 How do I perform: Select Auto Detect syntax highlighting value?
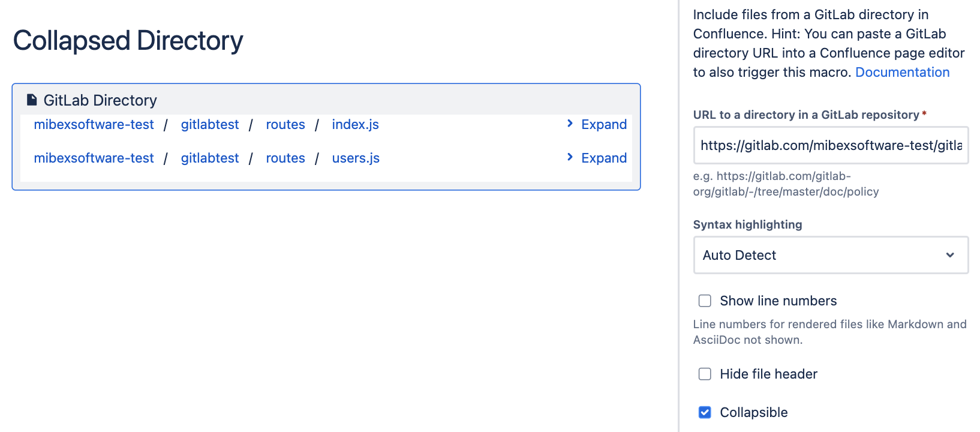[x=739, y=255]
